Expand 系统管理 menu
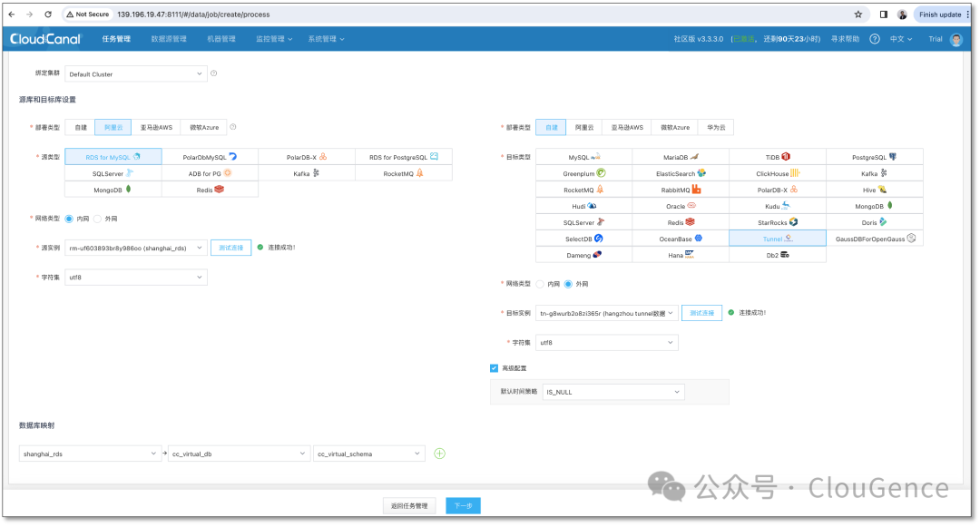 click(326, 39)
